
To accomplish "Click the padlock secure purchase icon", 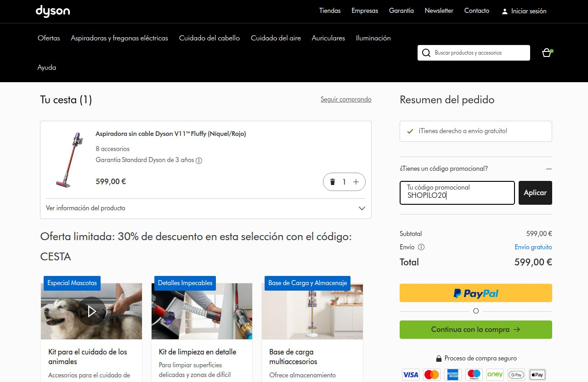I will coord(439,359).
